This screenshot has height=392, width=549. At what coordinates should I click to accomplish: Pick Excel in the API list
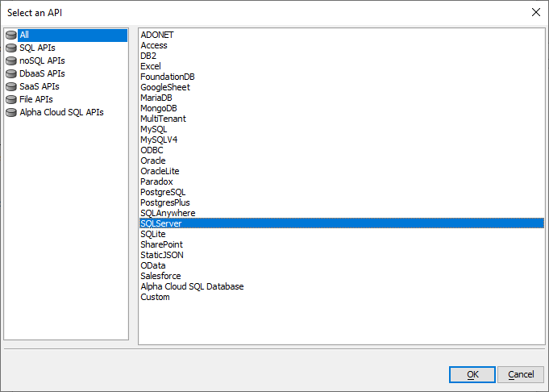pos(151,67)
